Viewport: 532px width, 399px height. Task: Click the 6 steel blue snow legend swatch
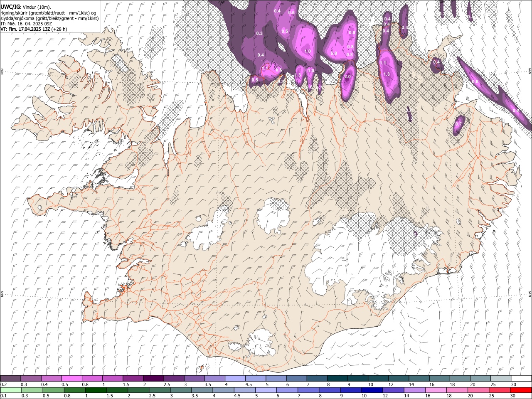(296, 378)
